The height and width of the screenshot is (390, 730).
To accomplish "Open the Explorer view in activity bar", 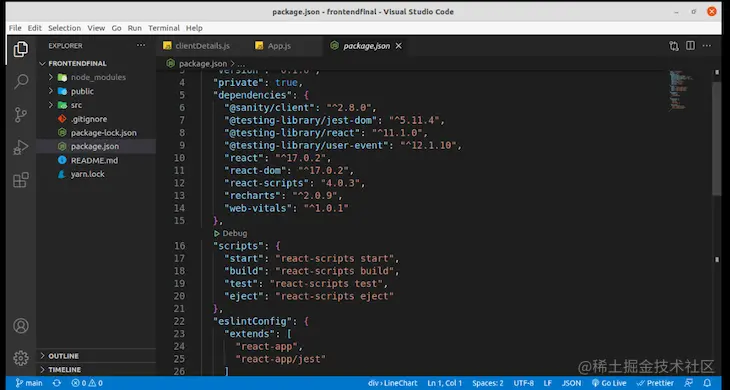I will 20,49.
